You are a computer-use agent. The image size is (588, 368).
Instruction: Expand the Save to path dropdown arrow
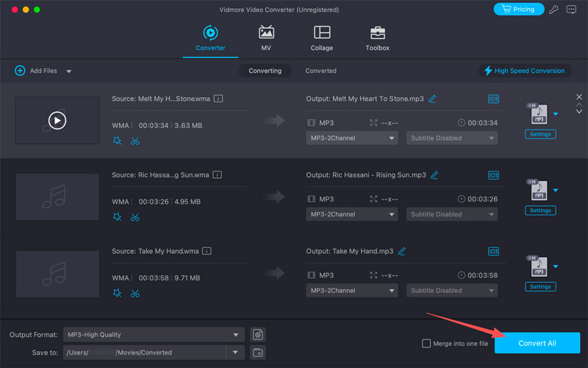point(235,353)
